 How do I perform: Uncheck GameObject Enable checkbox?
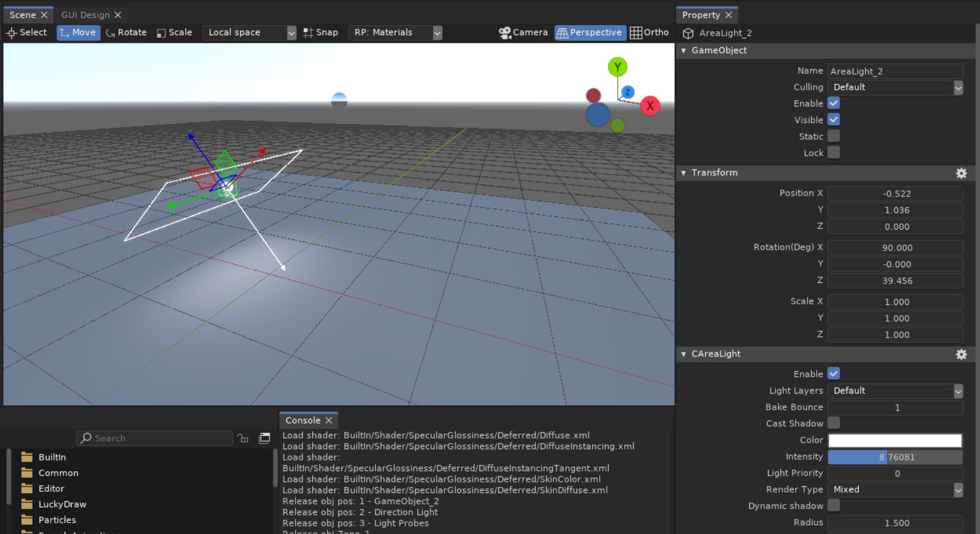point(834,104)
